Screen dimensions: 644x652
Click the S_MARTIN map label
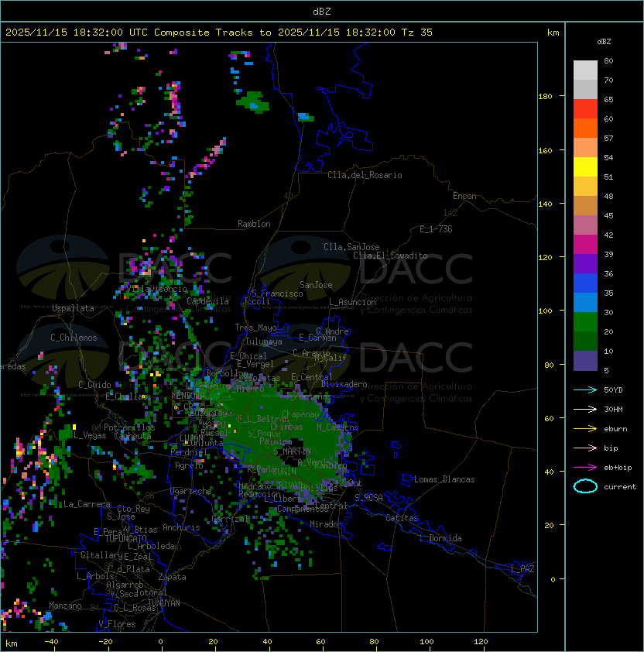[x=293, y=451]
